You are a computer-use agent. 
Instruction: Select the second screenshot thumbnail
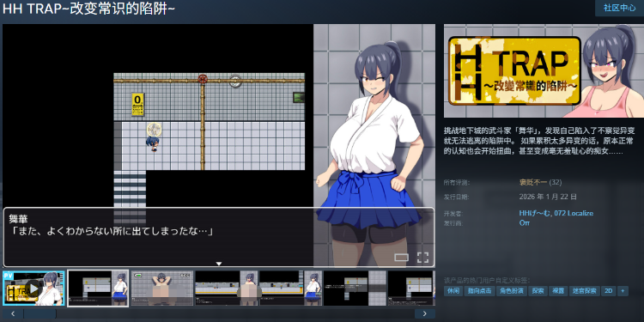(98, 288)
